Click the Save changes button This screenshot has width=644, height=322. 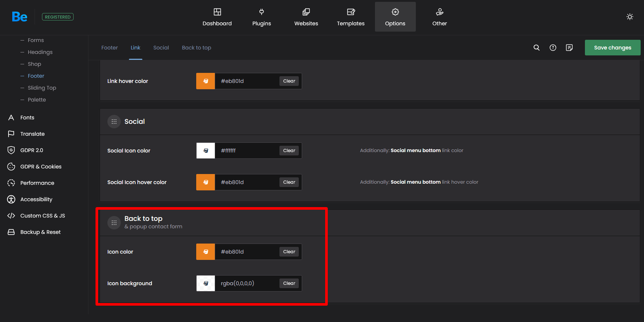pos(612,48)
